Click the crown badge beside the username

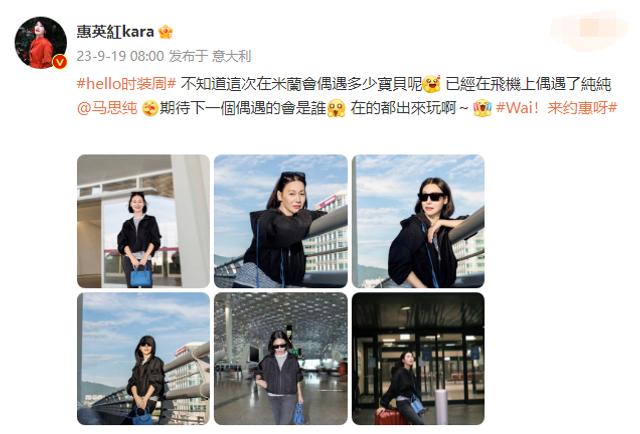(165, 31)
